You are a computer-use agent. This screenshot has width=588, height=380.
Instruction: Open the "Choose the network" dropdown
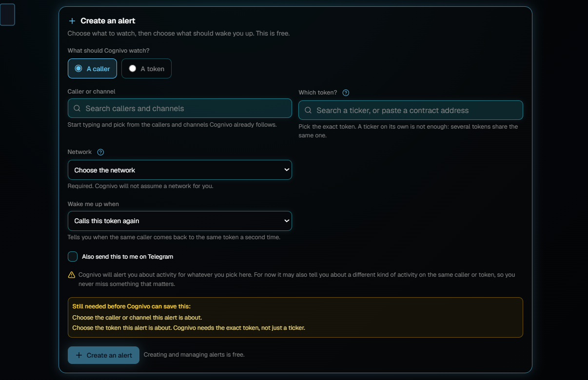click(x=180, y=170)
